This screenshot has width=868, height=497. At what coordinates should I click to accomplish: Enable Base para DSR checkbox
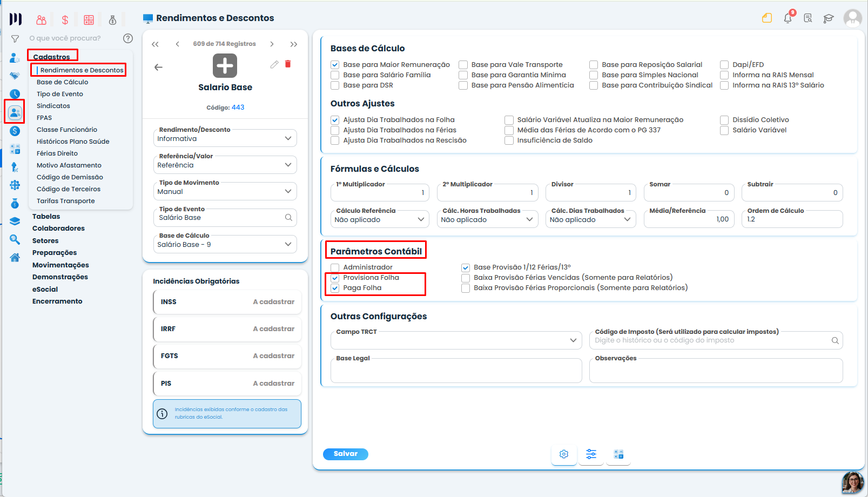tap(335, 85)
